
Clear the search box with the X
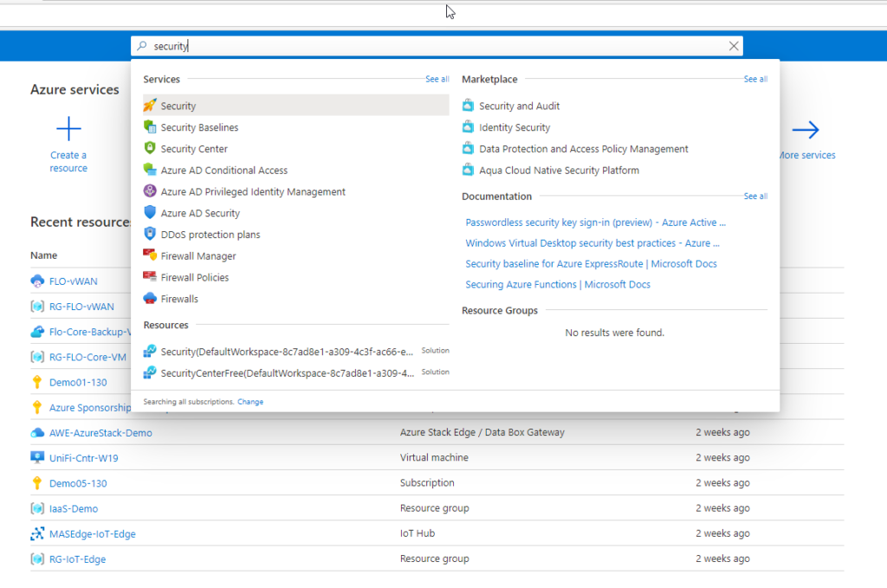coord(734,46)
